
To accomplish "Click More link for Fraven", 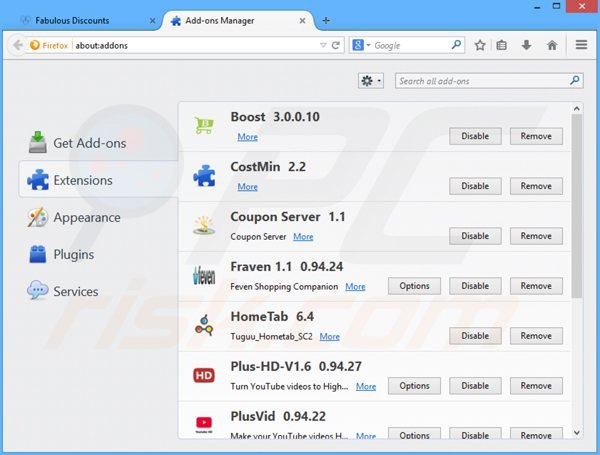I will (x=355, y=287).
